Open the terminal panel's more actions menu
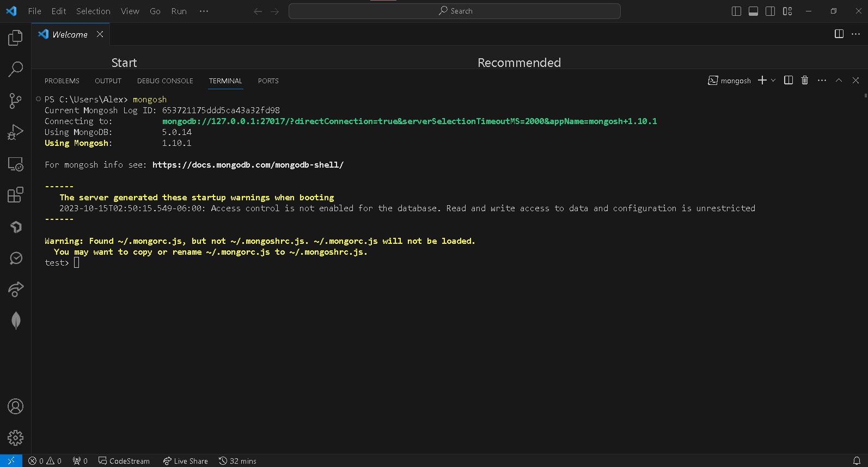The width and height of the screenshot is (868, 467). [822, 81]
